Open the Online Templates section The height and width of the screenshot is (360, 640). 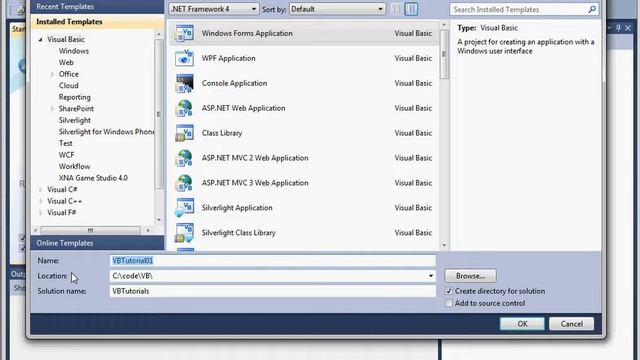tap(97, 243)
